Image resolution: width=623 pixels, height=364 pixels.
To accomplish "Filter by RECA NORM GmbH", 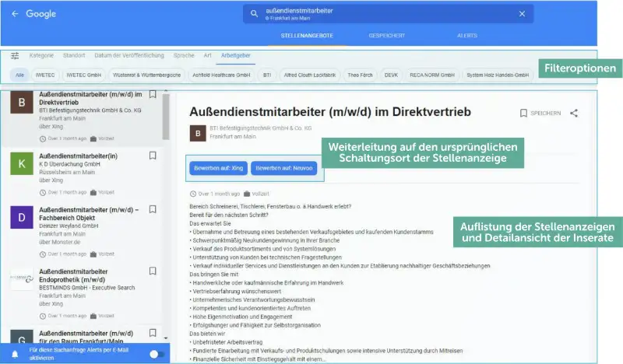I will [x=432, y=75].
